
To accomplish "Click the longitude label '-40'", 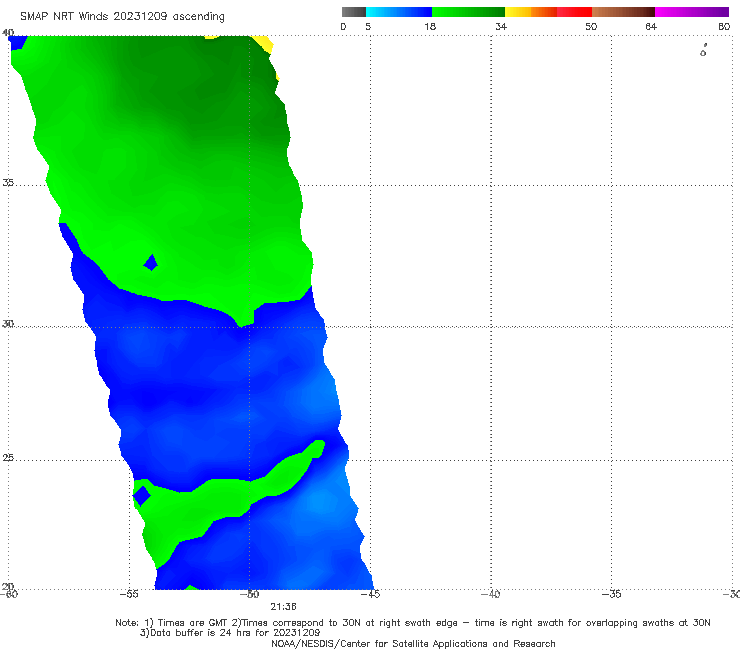I will tap(491, 594).
